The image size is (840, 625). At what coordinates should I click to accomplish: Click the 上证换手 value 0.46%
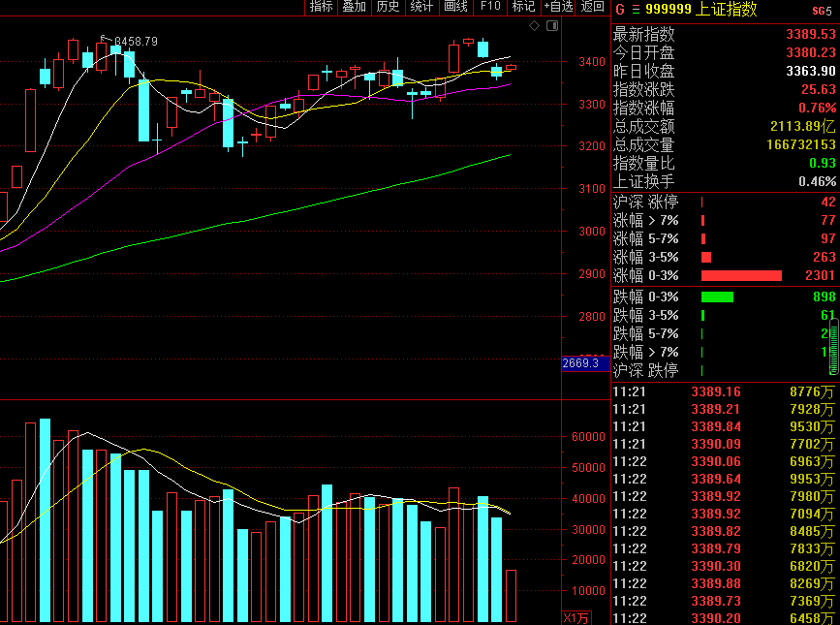(818, 181)
